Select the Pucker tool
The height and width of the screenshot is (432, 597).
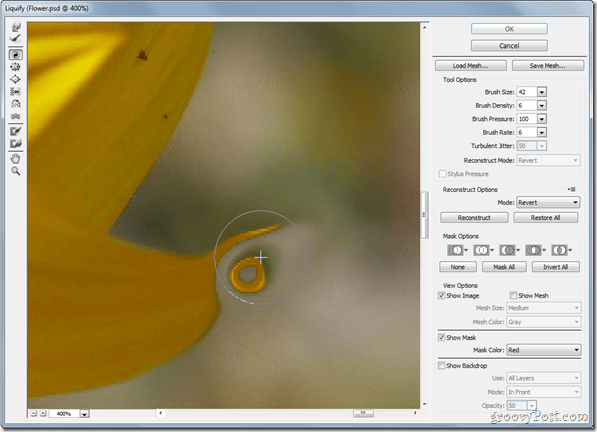coord(16,67)
